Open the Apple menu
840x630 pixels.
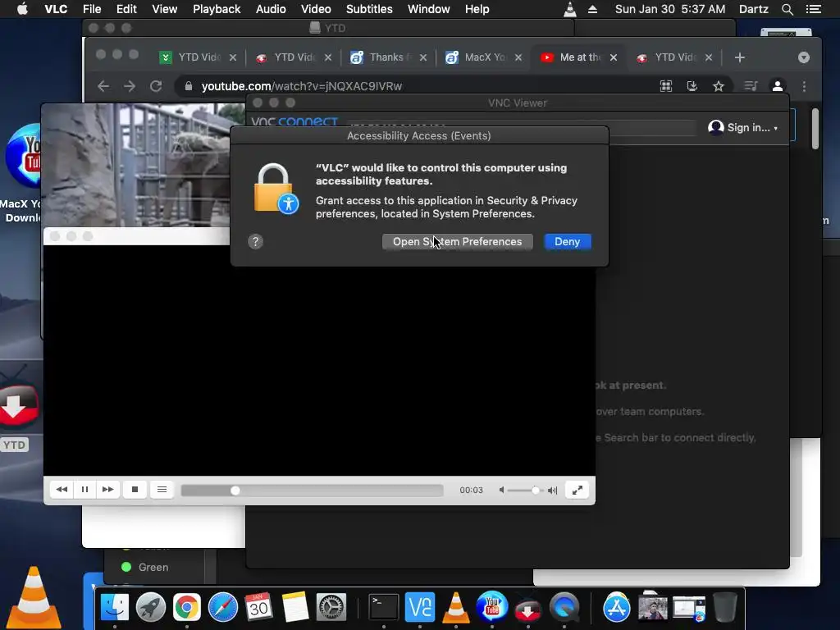(22, 9)
